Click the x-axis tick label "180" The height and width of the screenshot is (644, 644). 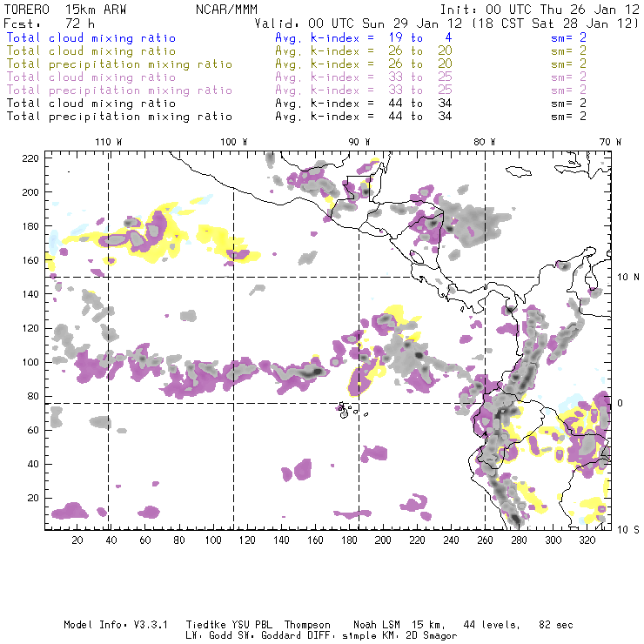[x=349, y=540]
